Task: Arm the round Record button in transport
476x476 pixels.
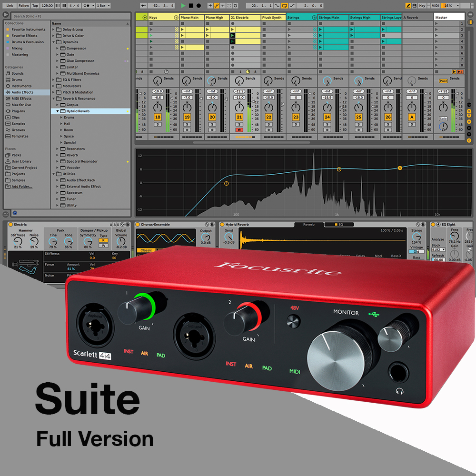Action: [198, 5]
